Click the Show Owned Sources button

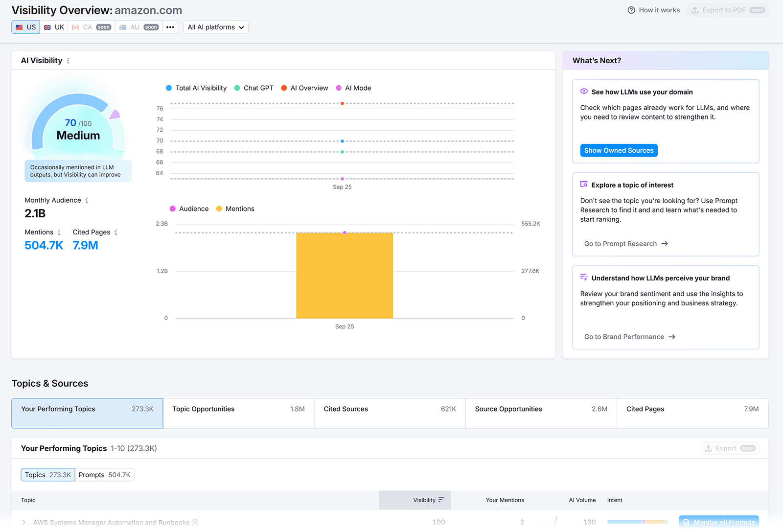coord(619,150)
